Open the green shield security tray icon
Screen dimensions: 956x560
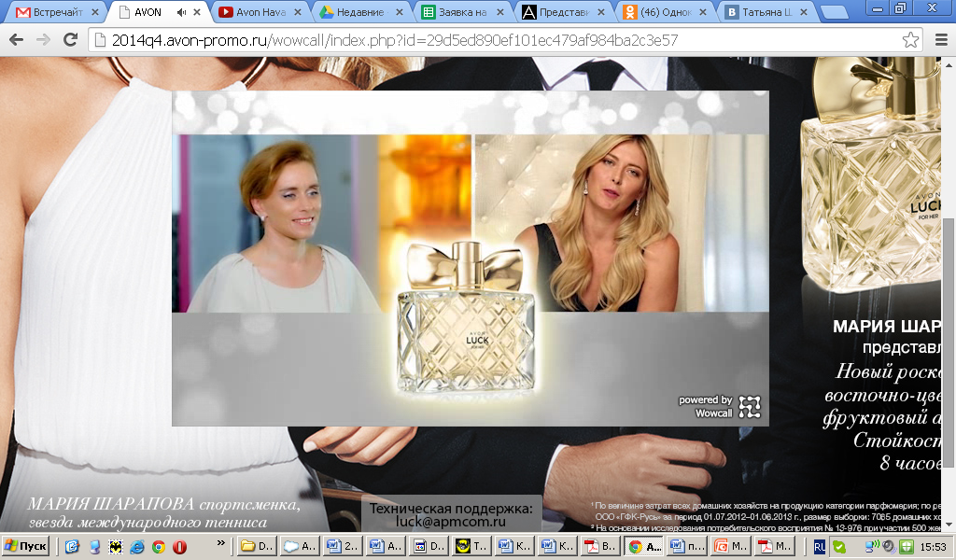pyautogui.click(x=906, y=547)
